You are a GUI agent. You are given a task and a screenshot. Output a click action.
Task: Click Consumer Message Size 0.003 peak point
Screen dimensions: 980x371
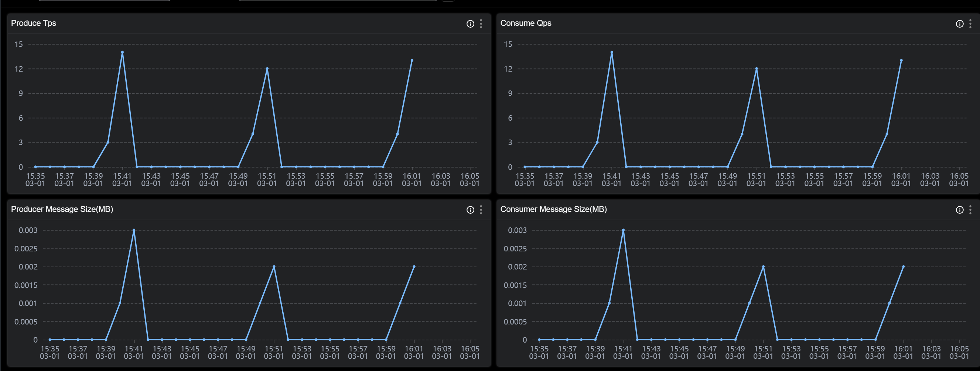point(623,230)
